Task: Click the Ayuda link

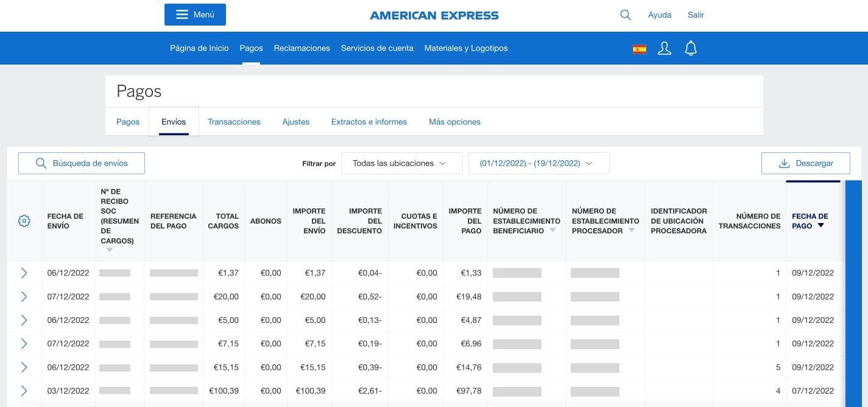Action: click(660, 15)
